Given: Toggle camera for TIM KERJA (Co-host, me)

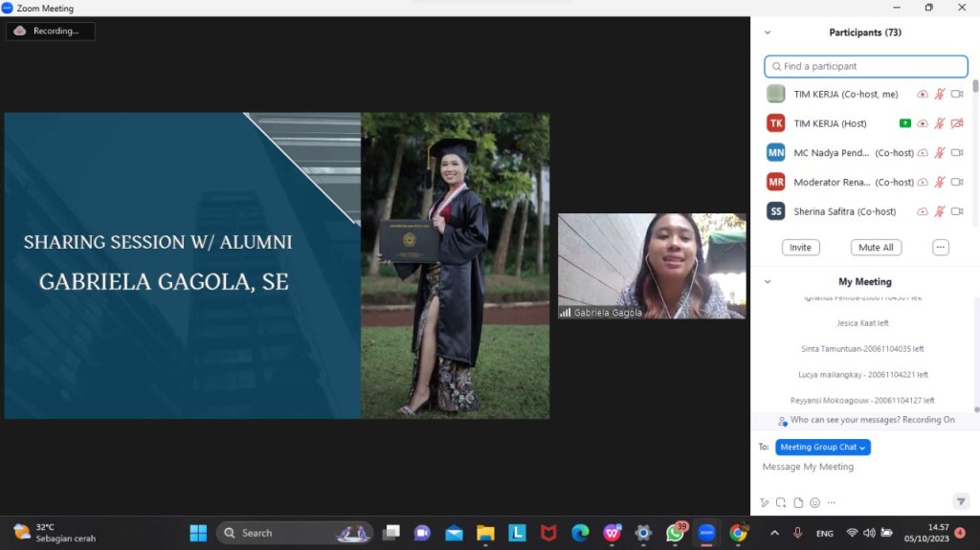Looking at the screenshot, I should coord(956,94).
